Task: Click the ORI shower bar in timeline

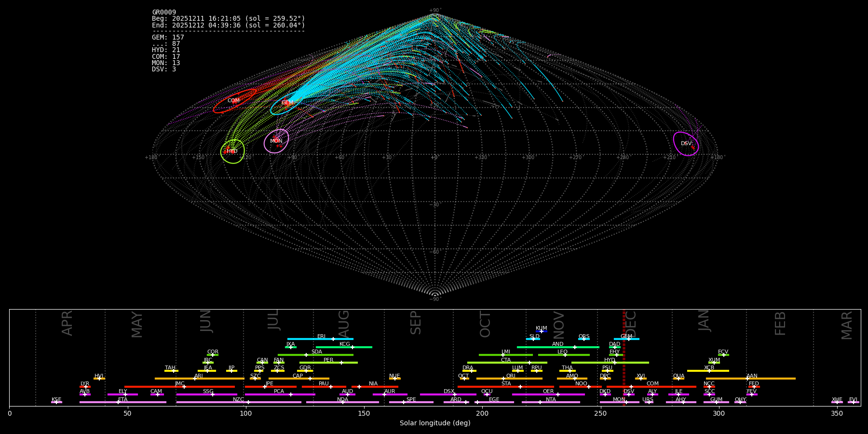Action: pyautogui.click(x=509, y=379)
